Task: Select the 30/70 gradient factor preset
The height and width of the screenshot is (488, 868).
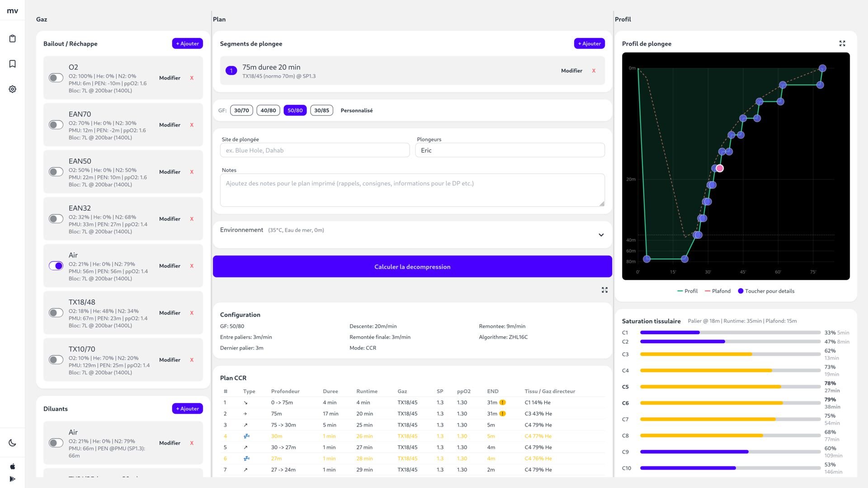Action: click(x=241, y=110)
